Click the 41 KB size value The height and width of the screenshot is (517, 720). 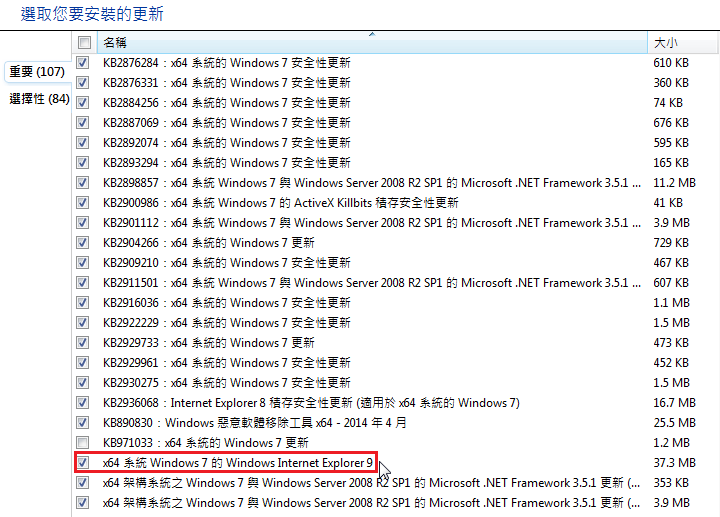pos(668,202)
